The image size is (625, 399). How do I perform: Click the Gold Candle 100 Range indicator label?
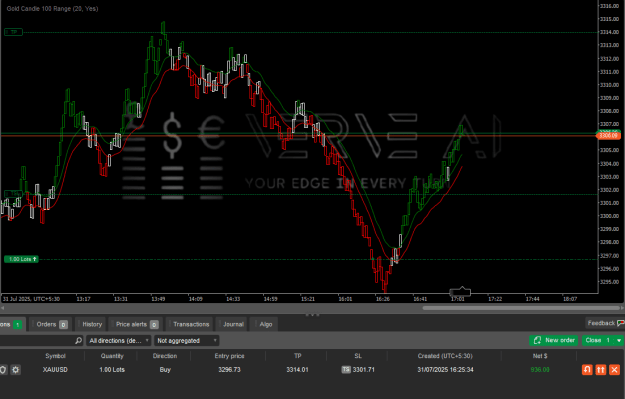coord(52,8)
